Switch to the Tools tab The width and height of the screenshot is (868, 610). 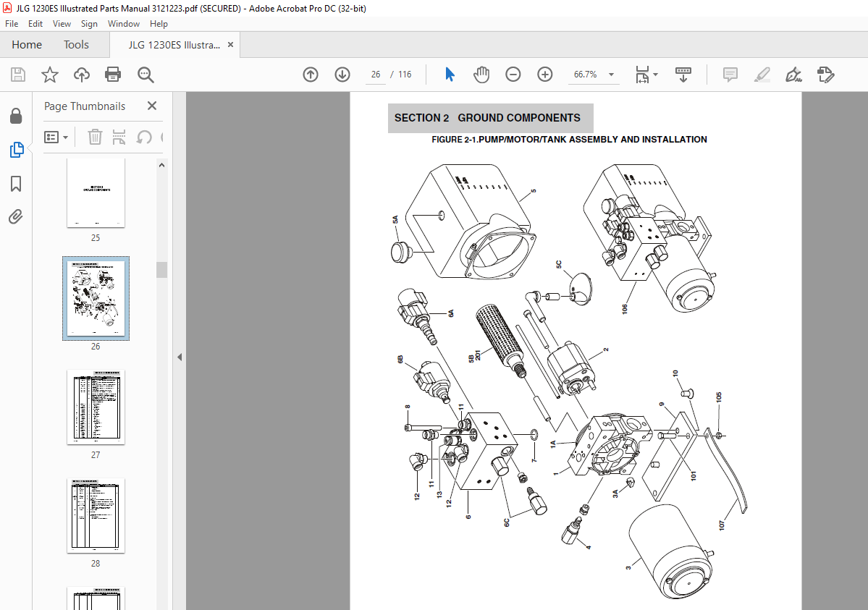[x=76, y=45]
